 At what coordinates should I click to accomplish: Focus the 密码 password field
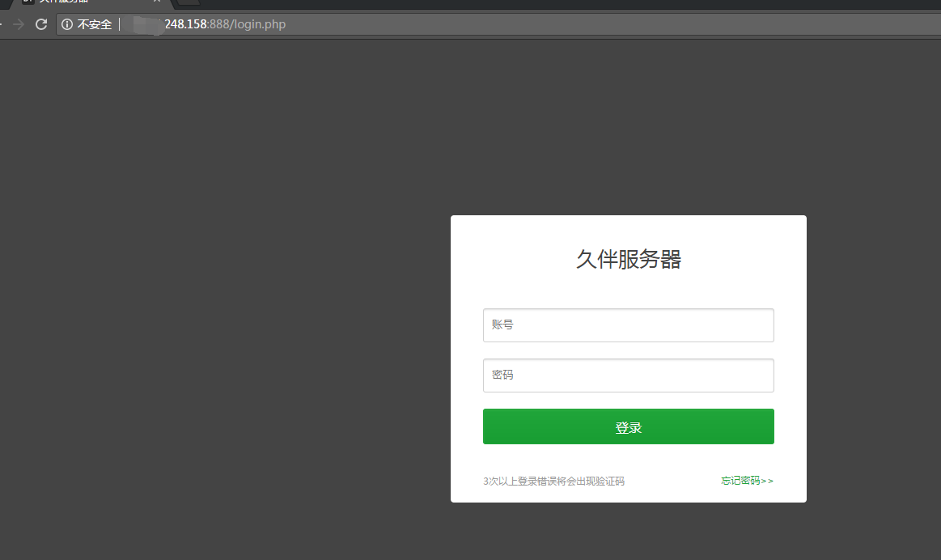pyautogui.click(x=629, y=375)
